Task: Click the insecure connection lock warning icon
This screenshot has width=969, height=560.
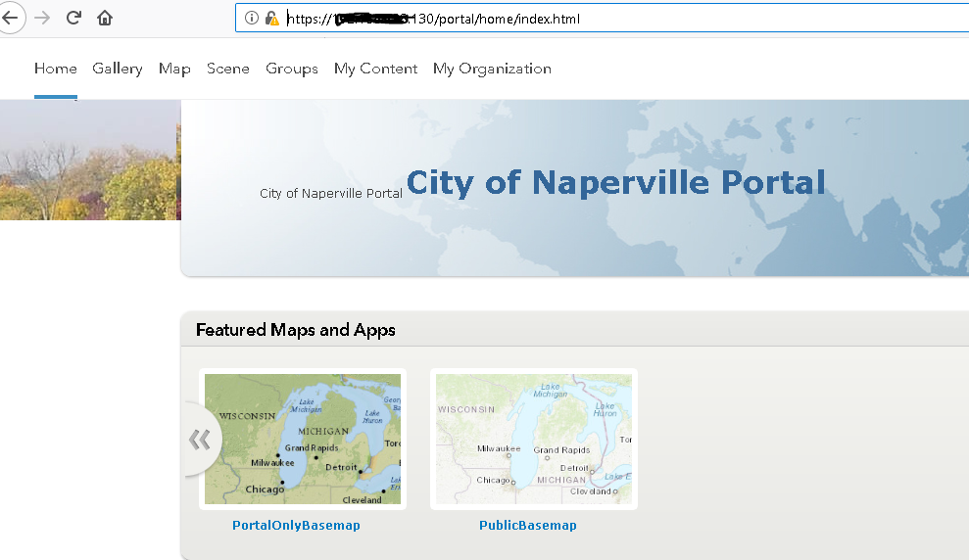Action: pyautogui.click(x=272, y=19)
